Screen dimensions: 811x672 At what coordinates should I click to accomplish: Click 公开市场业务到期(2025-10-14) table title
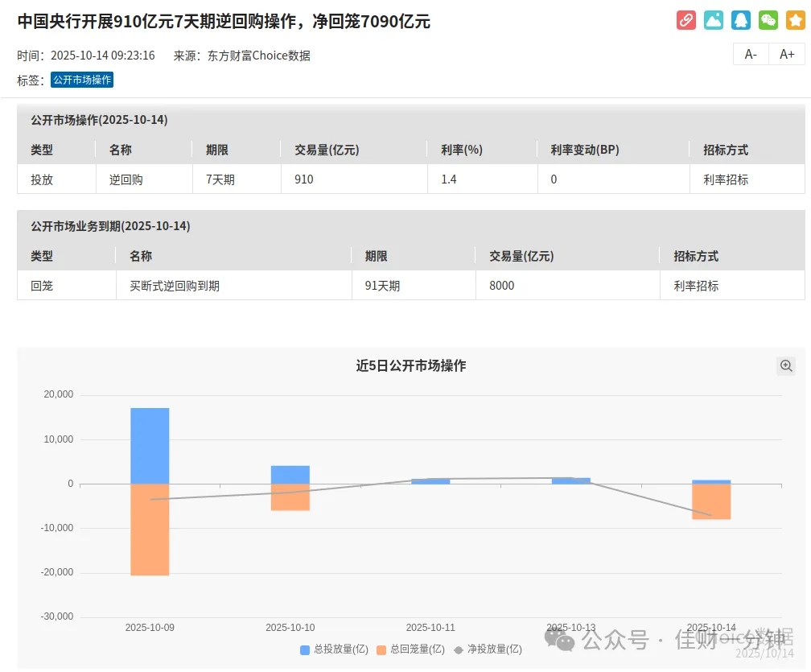tap(110, 226)
